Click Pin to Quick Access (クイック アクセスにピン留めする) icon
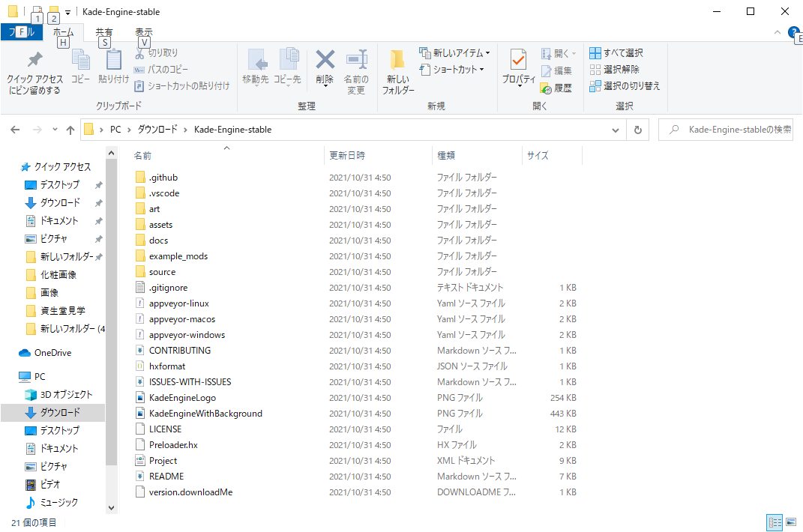The height and width of the screenshot is (532, 803). 34,60
